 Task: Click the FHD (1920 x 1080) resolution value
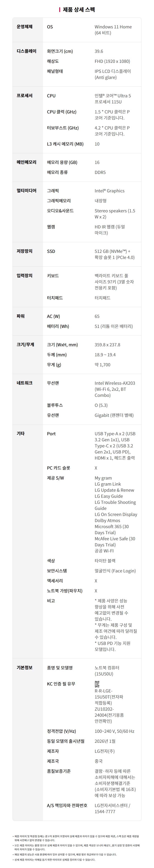112,61
